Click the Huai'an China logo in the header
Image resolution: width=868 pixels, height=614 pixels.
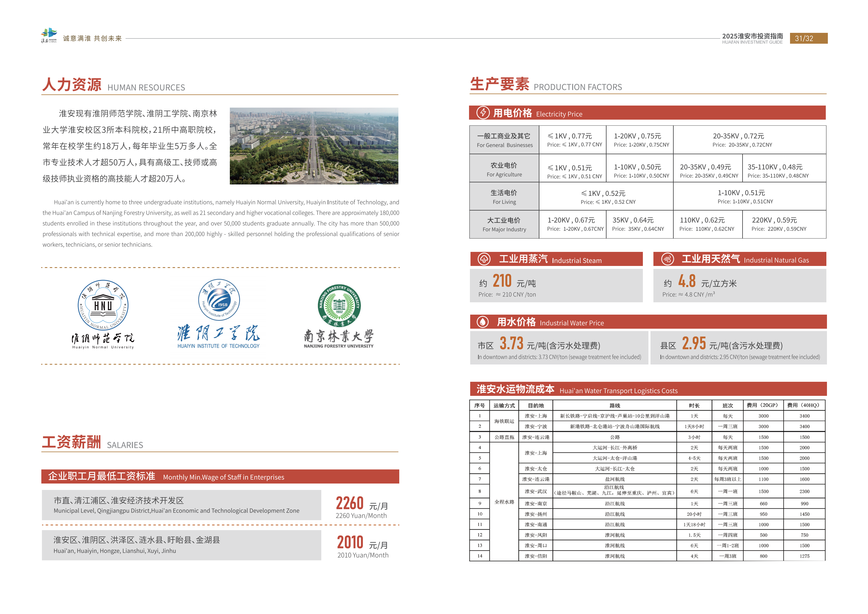click(49, 35)
